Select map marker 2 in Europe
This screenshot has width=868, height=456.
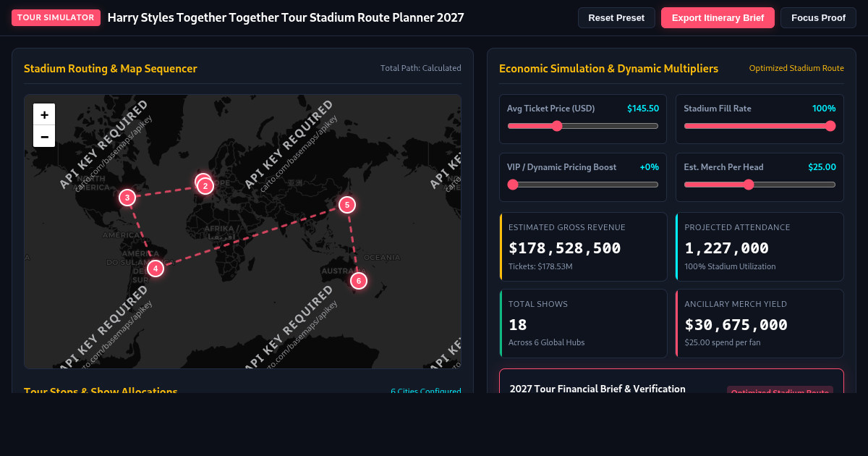pyautogui.click(x=205, y=186)
